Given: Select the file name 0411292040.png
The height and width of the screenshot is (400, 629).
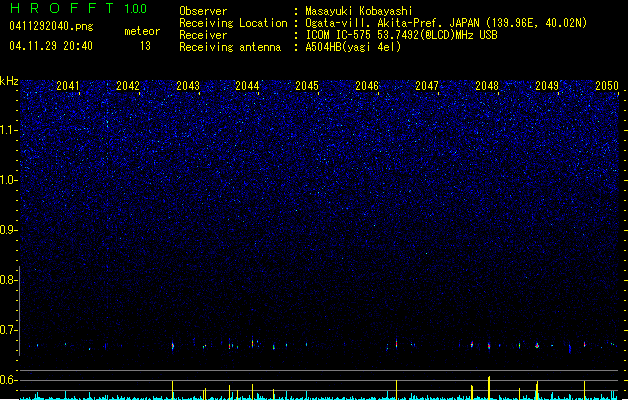Looking at the screenshot, I should pyautogui.click(x=51, y=26).
